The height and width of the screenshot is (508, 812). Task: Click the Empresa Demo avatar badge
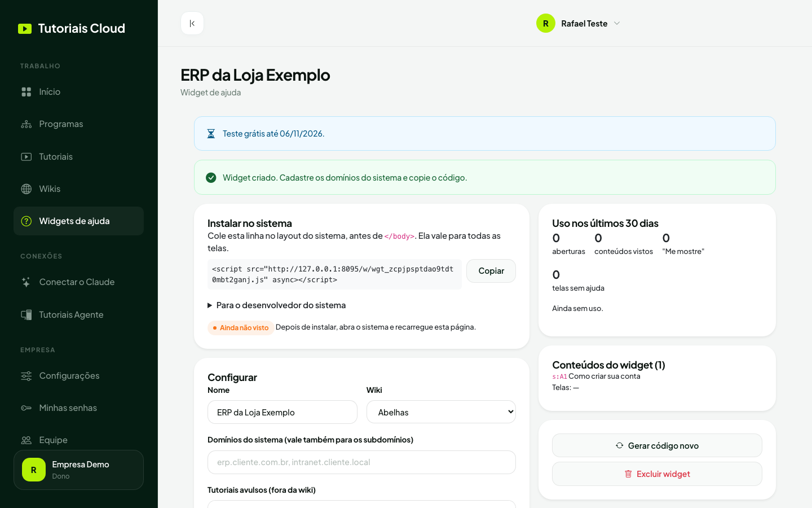pyautogui.click(x=34, y=470)
